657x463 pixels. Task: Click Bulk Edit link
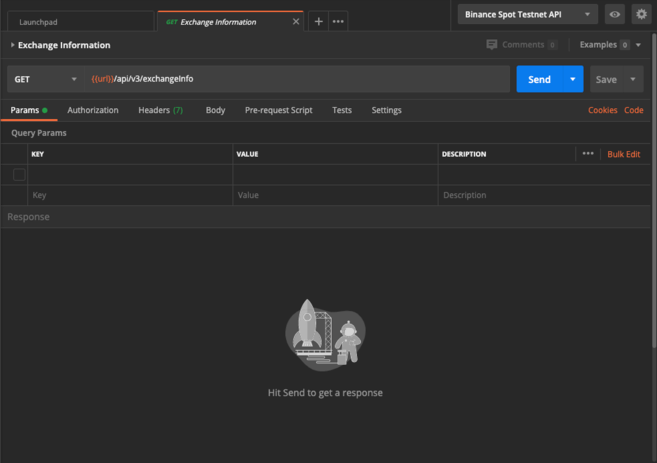[623, 154]
